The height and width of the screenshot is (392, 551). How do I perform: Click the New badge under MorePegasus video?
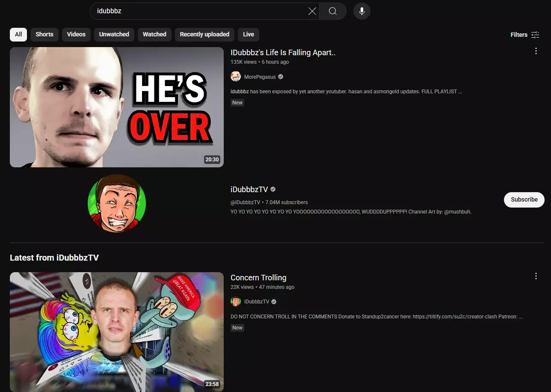pyautogui.click(x=237, y=103)
